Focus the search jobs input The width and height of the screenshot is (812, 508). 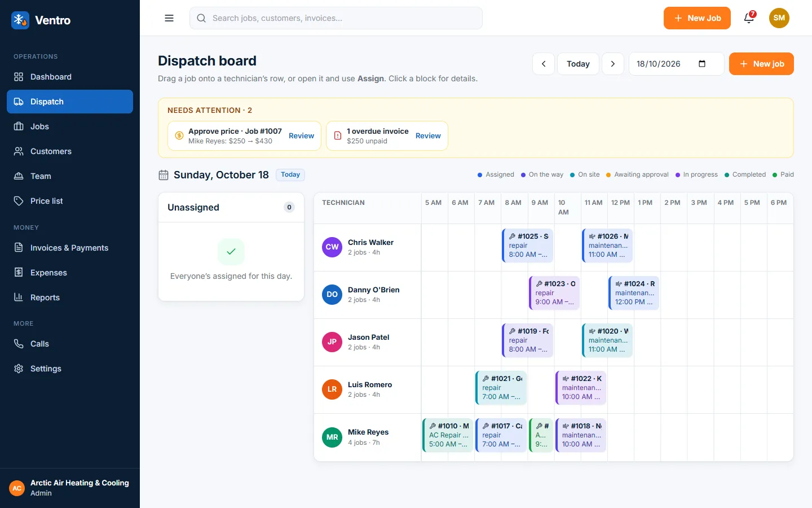pyautogui.click(x=336, y=18)
